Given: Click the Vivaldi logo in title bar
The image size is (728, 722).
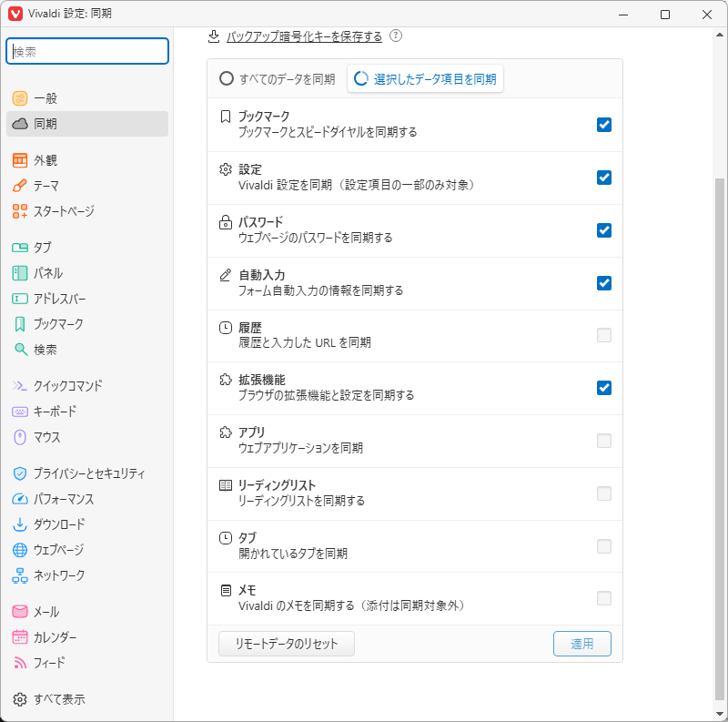Looking at the screenshot, I should (x=15, y=14).
